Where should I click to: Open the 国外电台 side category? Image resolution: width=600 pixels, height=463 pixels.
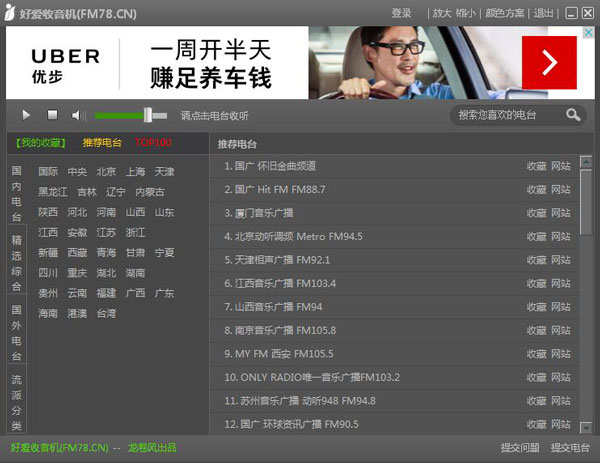(x=17, y=333)
